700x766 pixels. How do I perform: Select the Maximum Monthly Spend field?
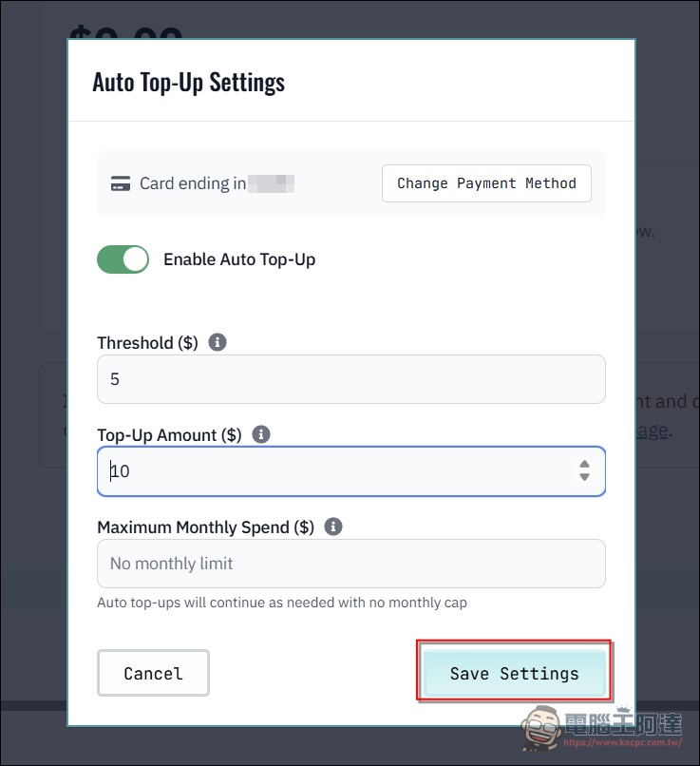point(350,564)
